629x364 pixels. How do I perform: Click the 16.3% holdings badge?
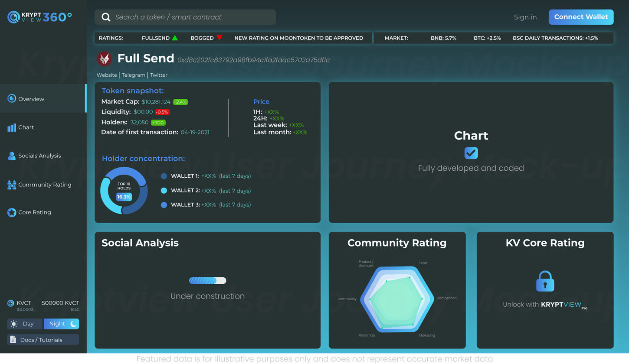click(124, 197)
